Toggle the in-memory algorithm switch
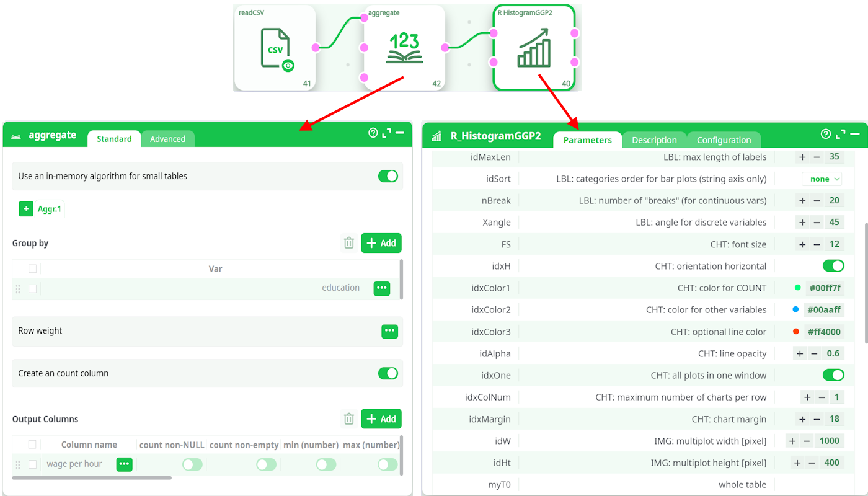 click(x=388, y=176)
